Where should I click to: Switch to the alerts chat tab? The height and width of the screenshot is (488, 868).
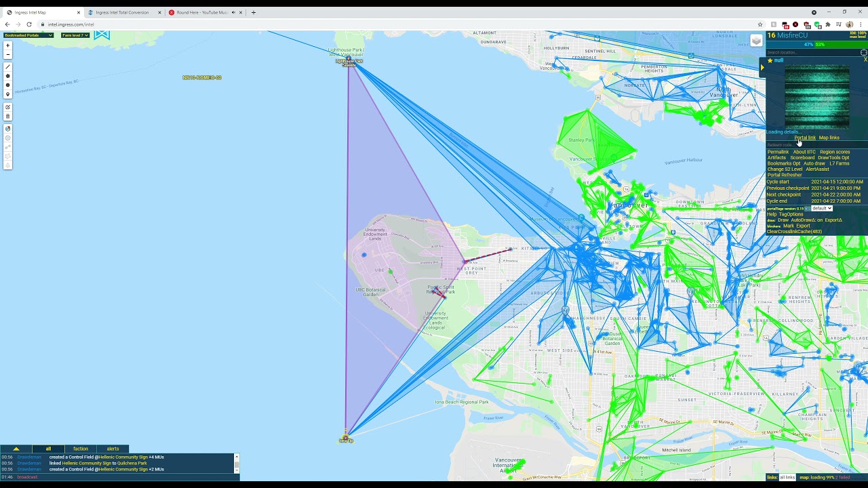[x=113, y=449]
